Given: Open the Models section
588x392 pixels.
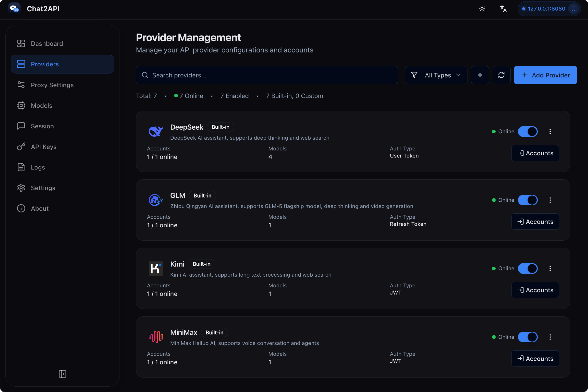Looking at the screenshot, I should (x=62, y=106).
